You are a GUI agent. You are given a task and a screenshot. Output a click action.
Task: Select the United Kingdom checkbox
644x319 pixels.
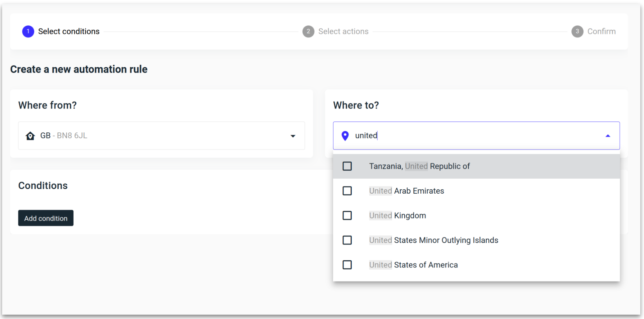[347, 215]
